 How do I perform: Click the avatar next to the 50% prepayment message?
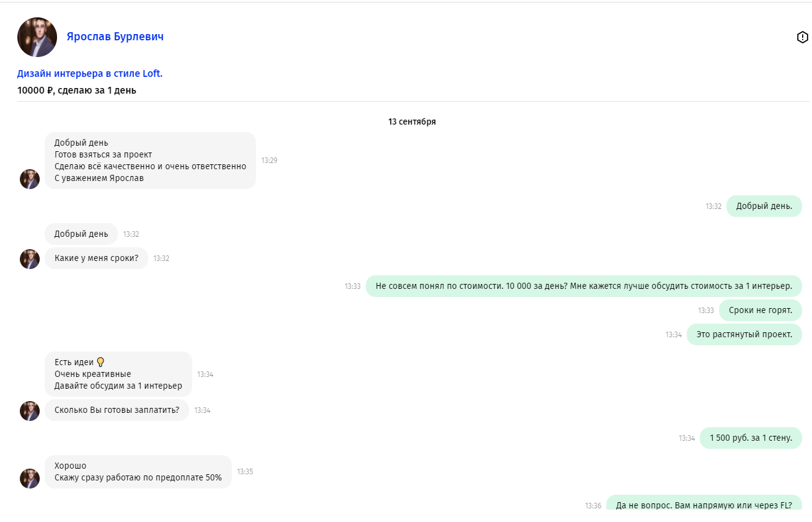[x=30, y=478]
